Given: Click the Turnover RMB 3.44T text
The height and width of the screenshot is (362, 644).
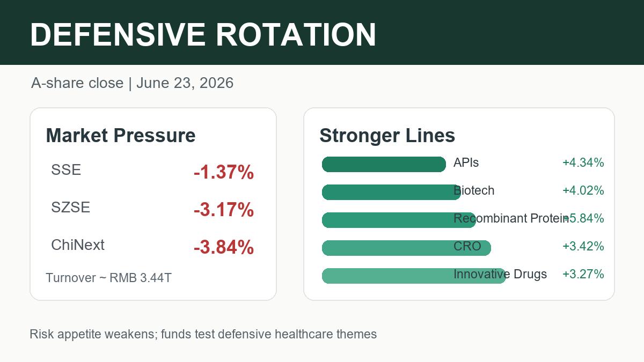Looking at the screenshot, I should [108, 278].
